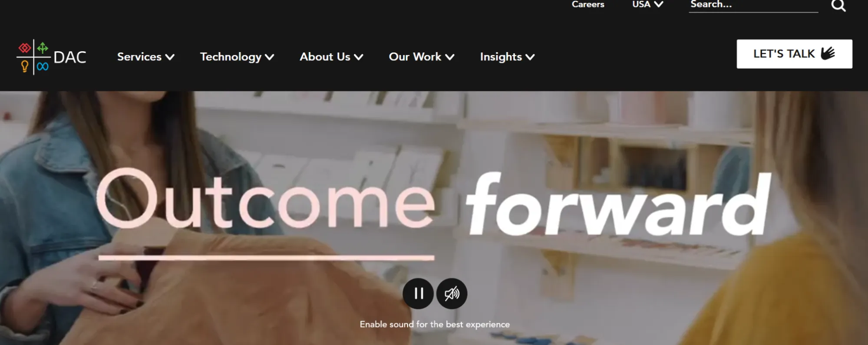The height and width of the screenshot is (345, 868).
Task: Click the waving hand icon
Action: [828, 53]
